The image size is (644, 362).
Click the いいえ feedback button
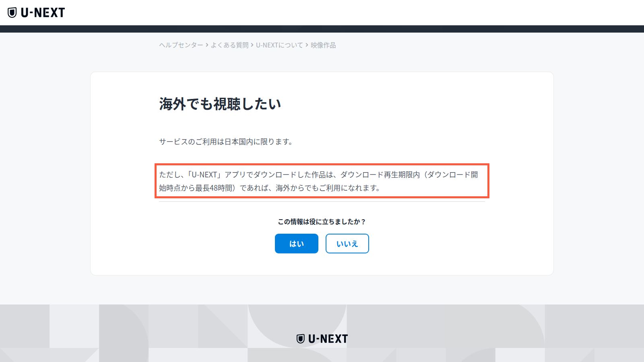point(347,244)
